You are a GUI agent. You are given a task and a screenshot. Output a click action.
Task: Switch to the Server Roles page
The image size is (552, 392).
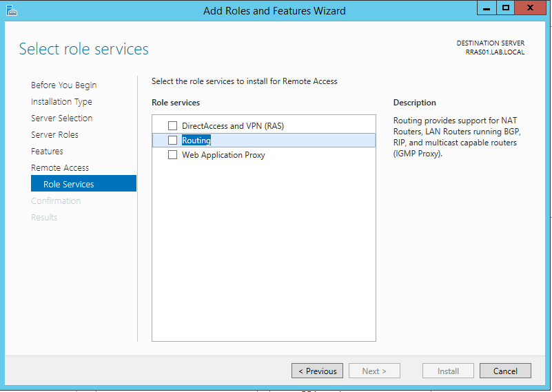point(54,135)
